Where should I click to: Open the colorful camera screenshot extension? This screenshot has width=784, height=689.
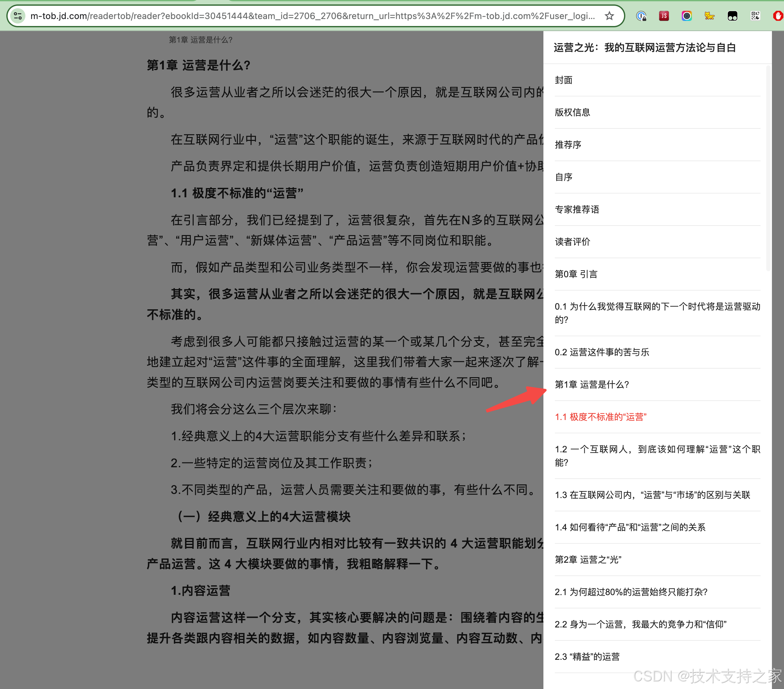687,16
